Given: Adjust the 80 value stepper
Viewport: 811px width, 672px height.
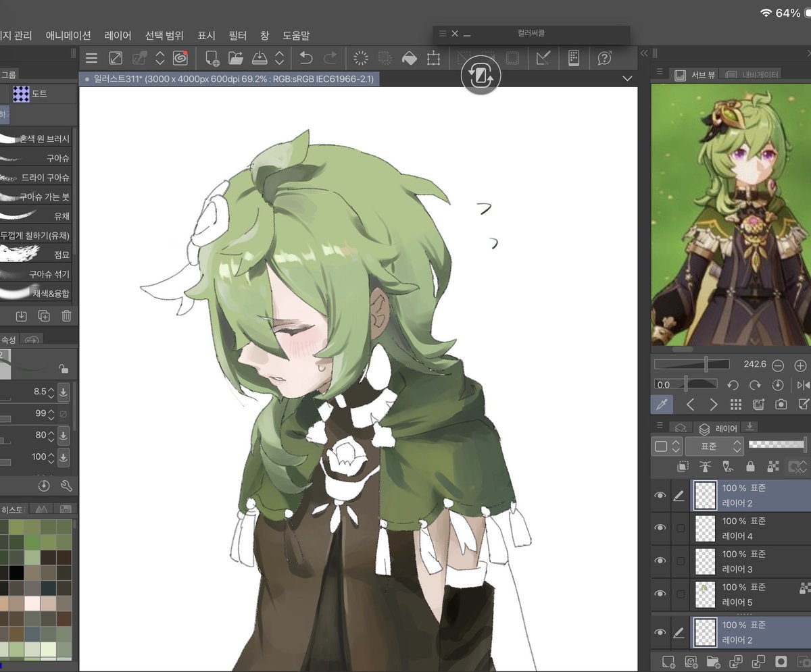Looking at the screenshot, I should tap(51, 435).
